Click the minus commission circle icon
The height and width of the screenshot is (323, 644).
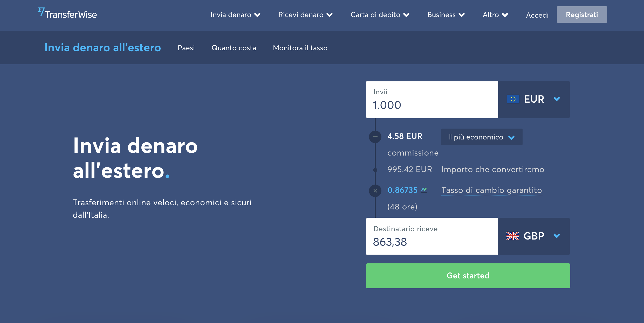click(375, 137)
